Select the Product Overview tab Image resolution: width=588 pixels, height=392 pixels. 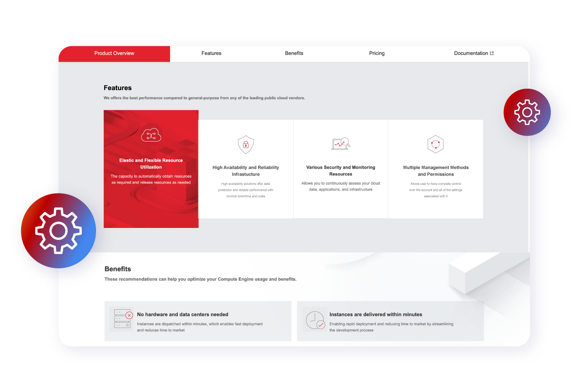tap(114, 53)
